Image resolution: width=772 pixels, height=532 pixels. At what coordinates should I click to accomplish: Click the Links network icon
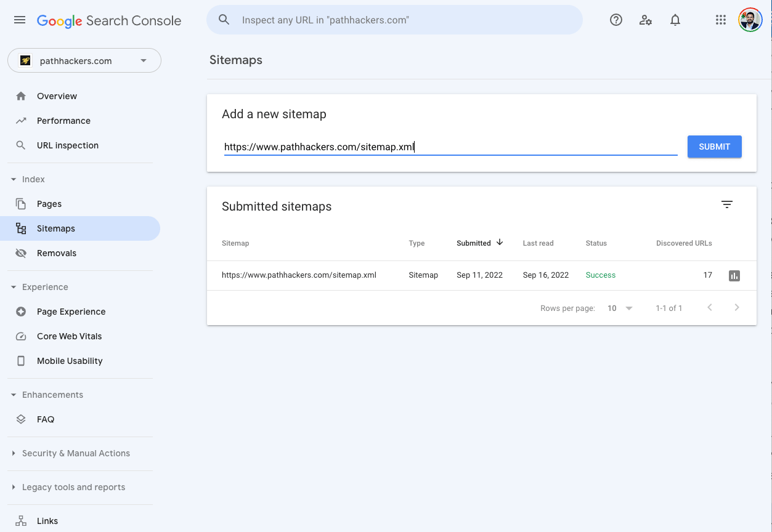tap(21, 521)
